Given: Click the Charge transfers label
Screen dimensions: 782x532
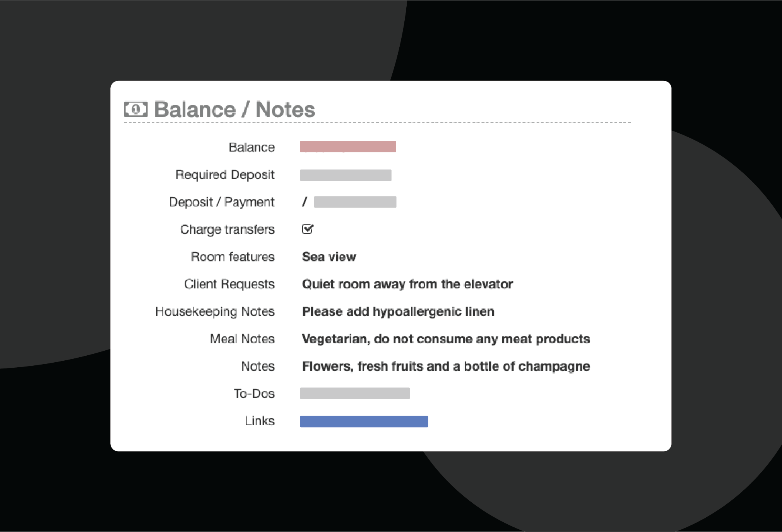Looking at the screenshot, I should [227, 230].
